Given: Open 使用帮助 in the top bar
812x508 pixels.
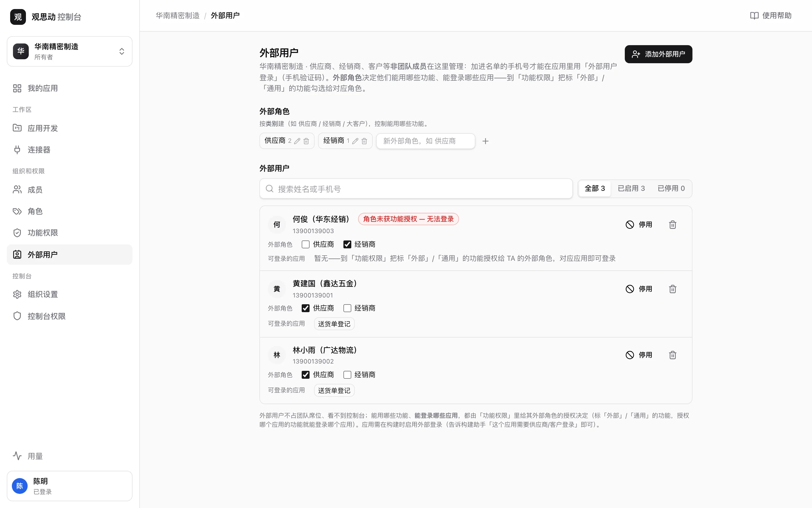Looking at the screenshot, I should [x=771, y=16].
